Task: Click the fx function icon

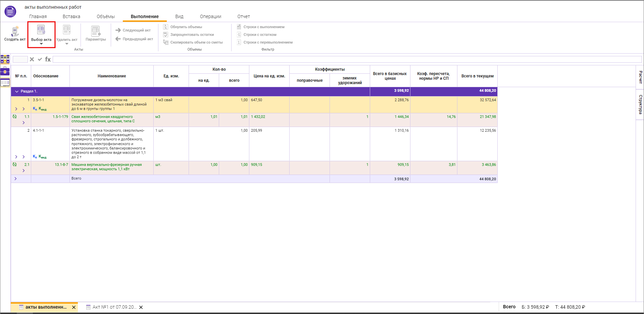Action: [x=48, y=59]
